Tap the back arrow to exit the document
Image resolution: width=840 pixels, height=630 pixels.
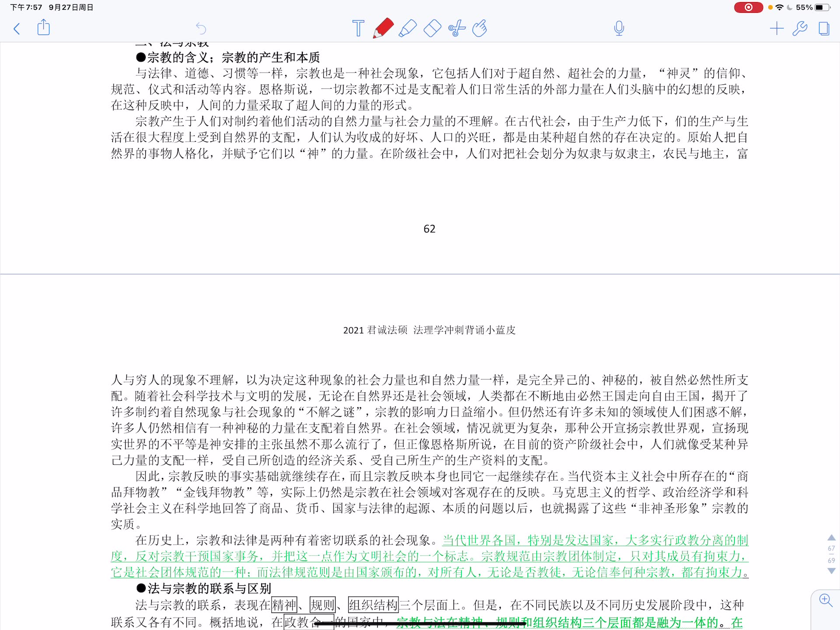[17, 28]
